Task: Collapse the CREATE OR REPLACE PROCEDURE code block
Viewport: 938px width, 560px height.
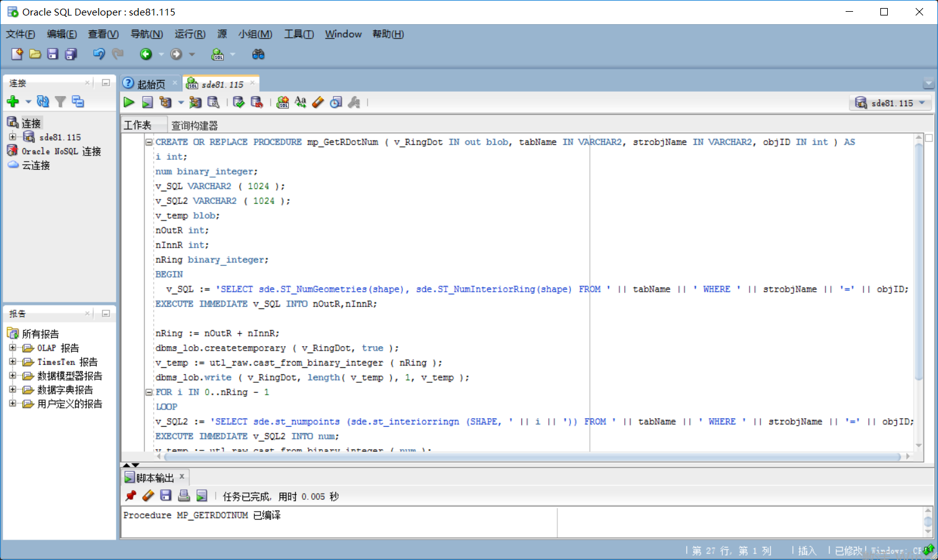Action: click(149, 142)
